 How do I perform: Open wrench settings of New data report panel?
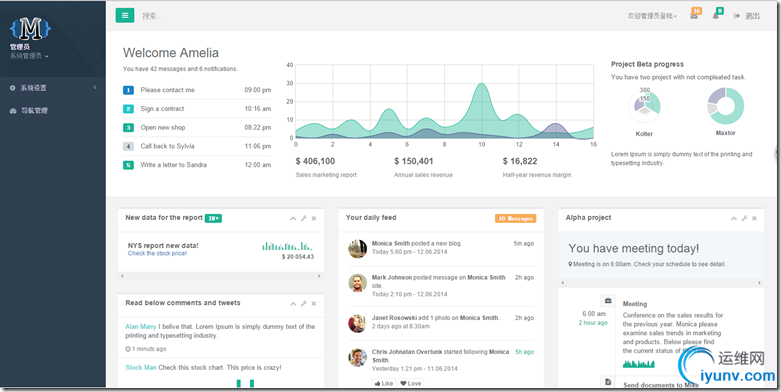click(304, 218)
